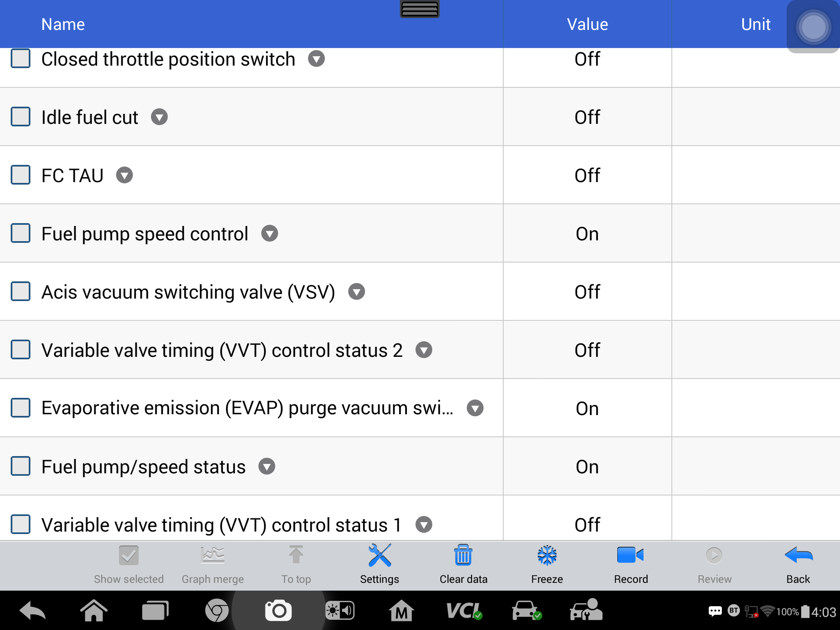840x630 pixels.
Task: Check the Idle fuel cut checkbox
Action: pos(21,117)
